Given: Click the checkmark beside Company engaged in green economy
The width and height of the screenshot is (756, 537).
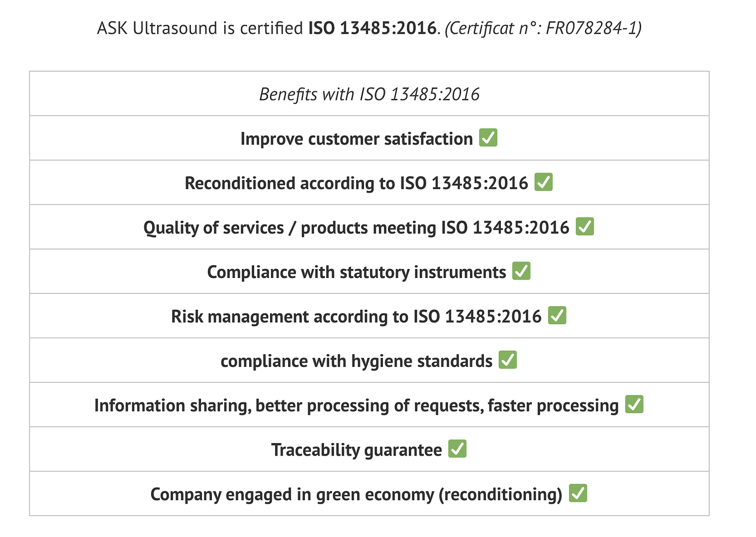Looking at the screenshot, I should 578,493.
